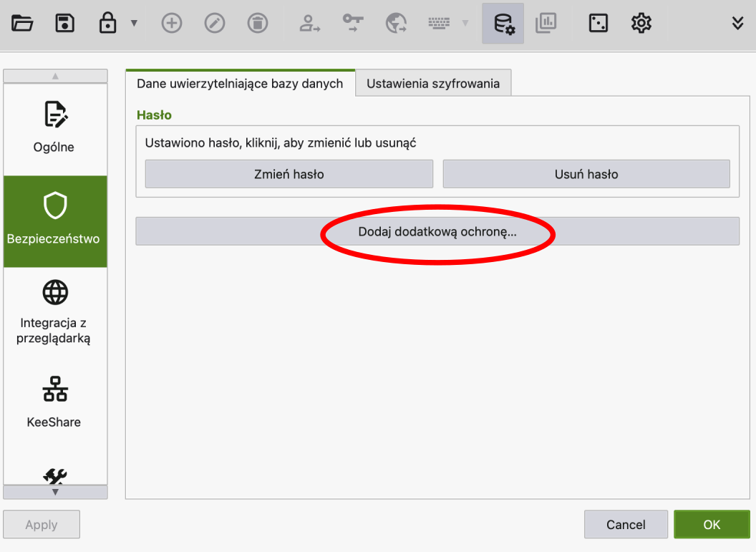The image size is (756, 552).
Task: Click the open database folder icon
Action: [x=23, y=24]
